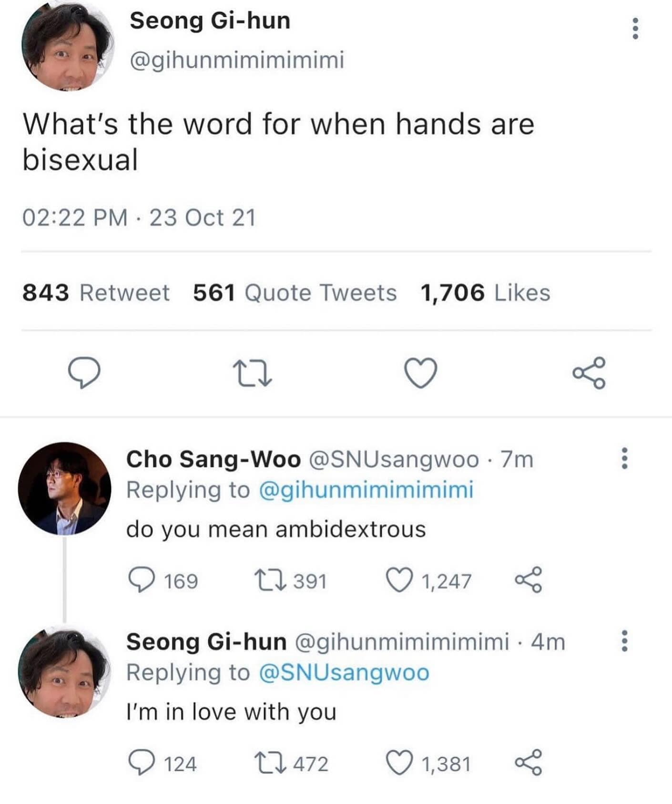The width and height of the screenshot is (672, 804).
Task: Open options menu on "I'm in love" reply
Action: (x=624, y=641)
